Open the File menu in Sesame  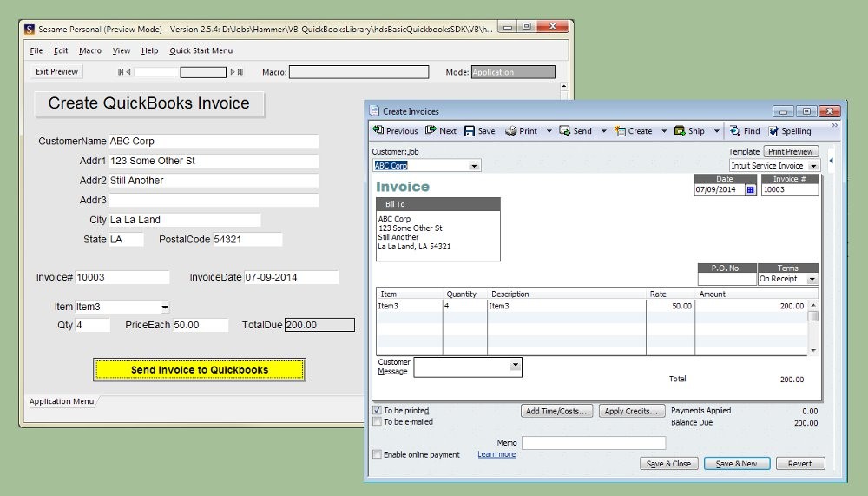[36, 50]
